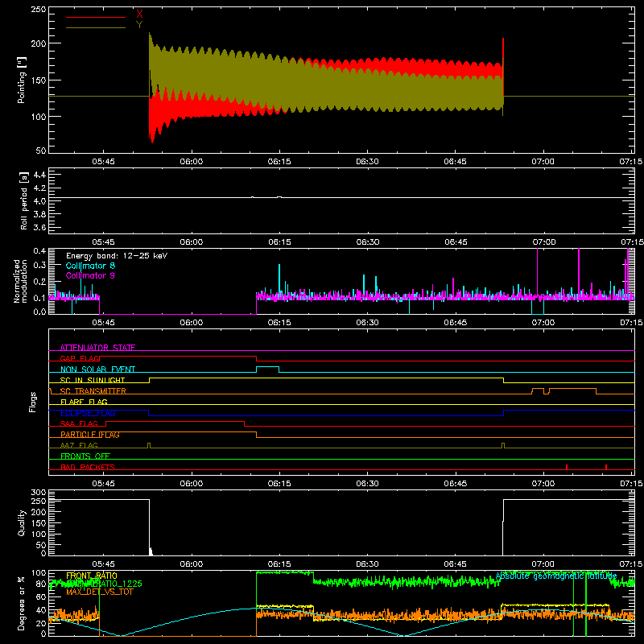644x644 pixels.
Task: Click 06:30 tick under the Quality plot
Action: tap(367, 564)
